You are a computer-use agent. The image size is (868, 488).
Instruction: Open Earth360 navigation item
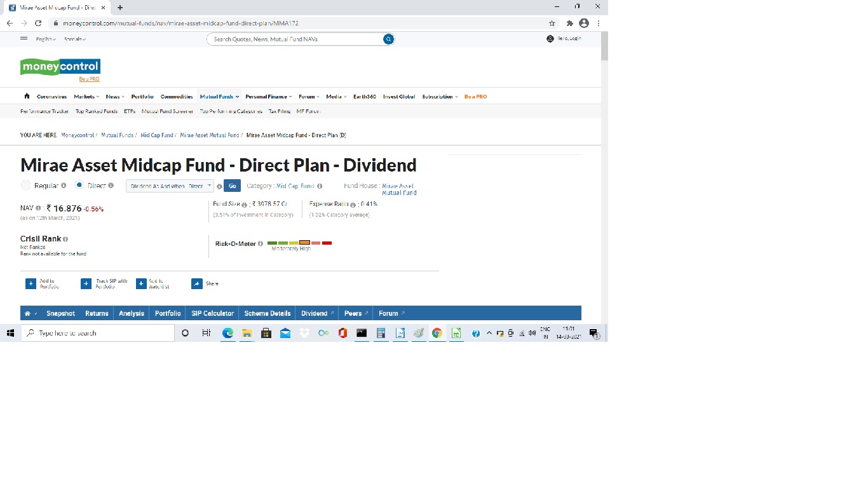tap(364, 97)
